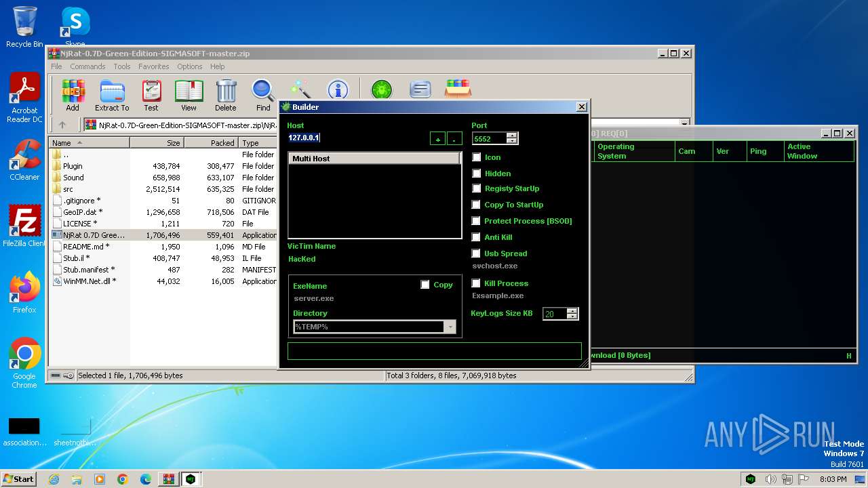Select the Firefox desktop icon
The image size is (868, 488).
24,293
